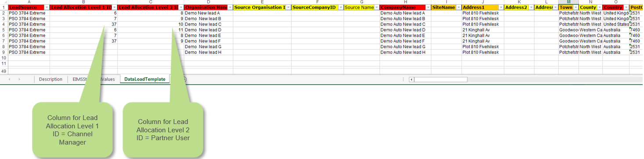Click cell 'Demo New lead A'

208,13
